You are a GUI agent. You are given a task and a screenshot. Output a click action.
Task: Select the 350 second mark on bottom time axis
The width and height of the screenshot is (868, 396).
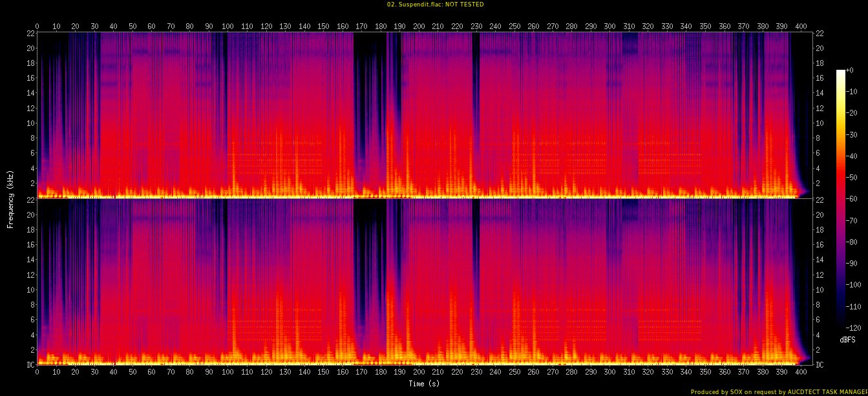point(705,373)
